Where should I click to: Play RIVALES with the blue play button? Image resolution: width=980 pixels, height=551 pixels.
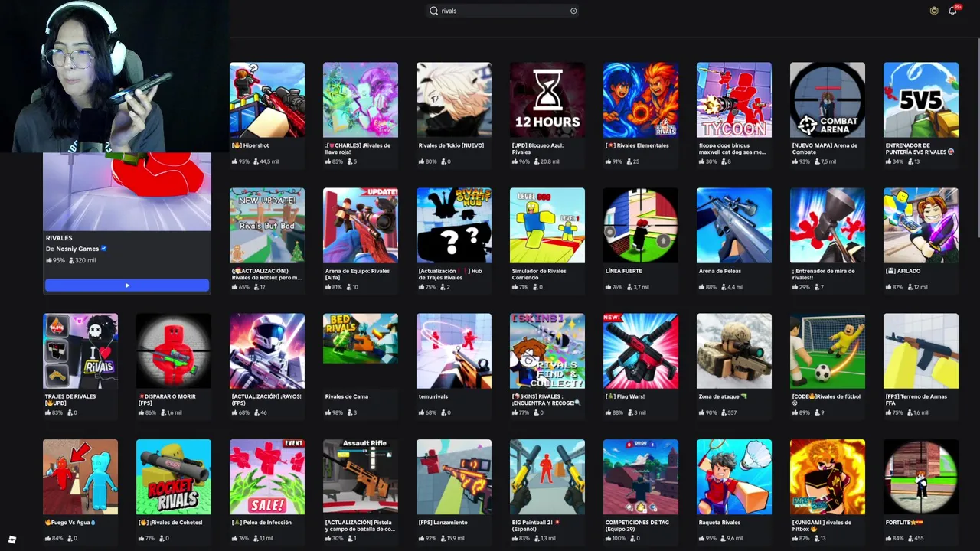127,285
